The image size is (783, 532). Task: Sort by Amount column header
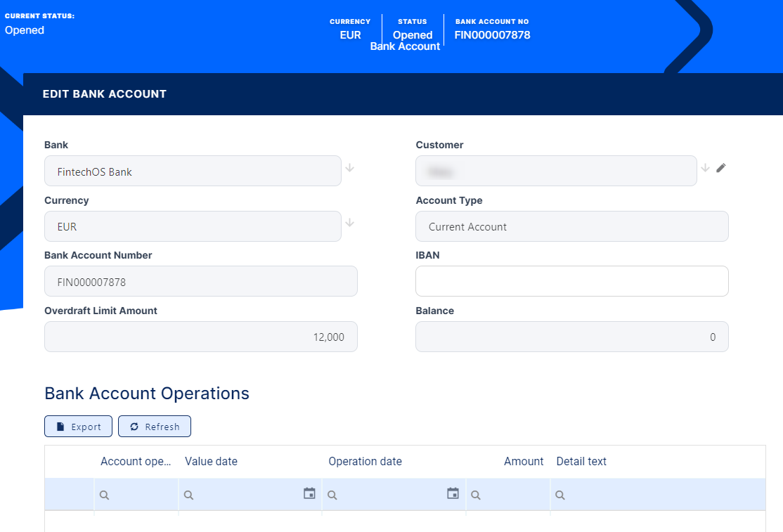coord(523,462)
